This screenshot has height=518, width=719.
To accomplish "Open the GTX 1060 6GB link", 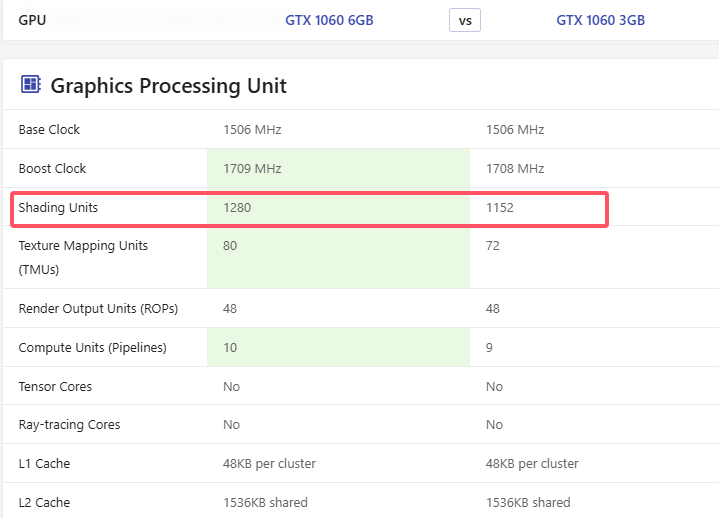I will pos(329,20).
